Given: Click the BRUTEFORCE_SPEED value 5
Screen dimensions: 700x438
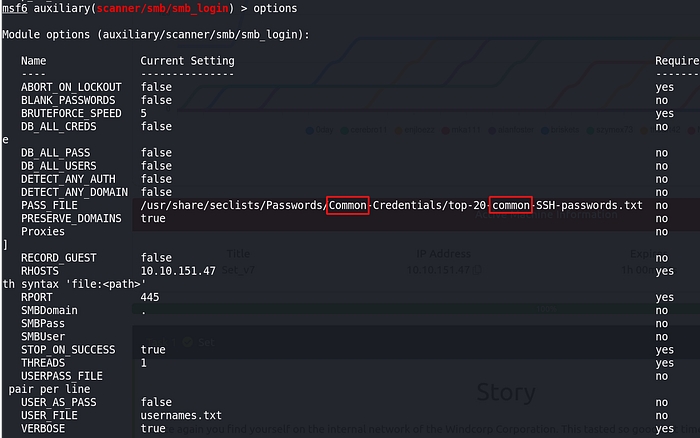Looking at the screenshot, I should 144,114.
